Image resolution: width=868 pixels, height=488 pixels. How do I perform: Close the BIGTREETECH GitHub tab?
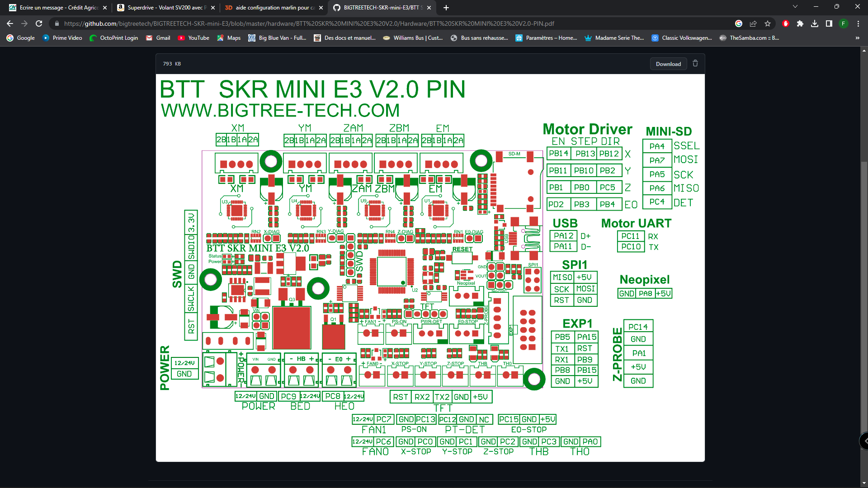(x=429, y=8)
